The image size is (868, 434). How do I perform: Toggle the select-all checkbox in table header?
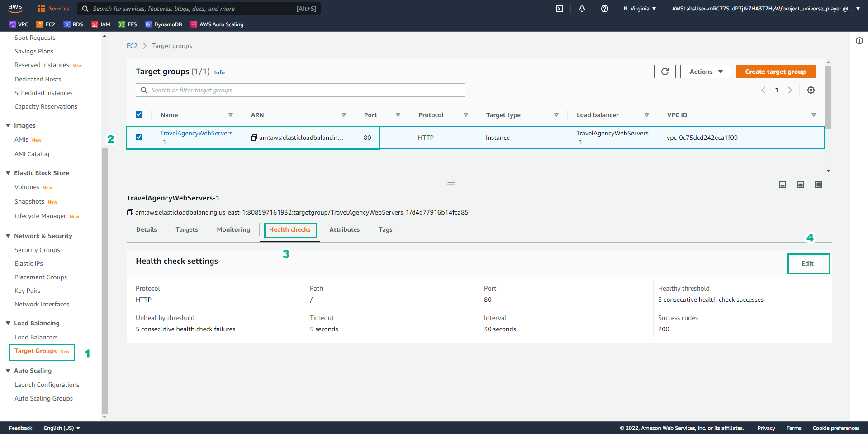pyautogui.click(x=139, y=114)
